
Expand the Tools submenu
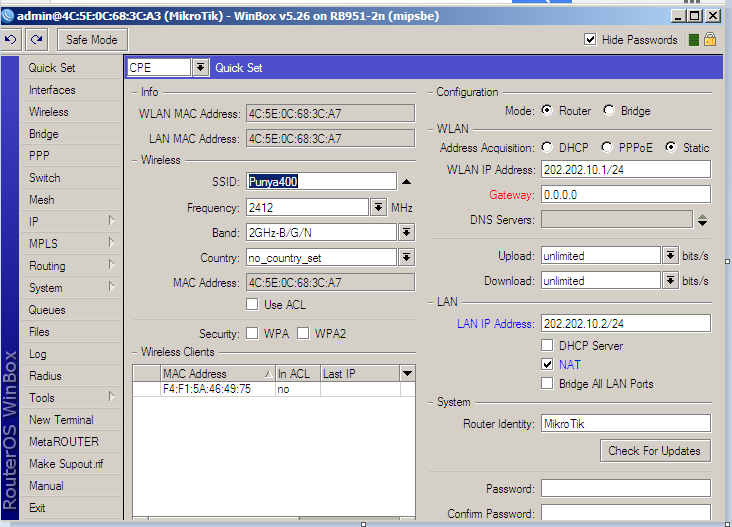pos(111,397)
